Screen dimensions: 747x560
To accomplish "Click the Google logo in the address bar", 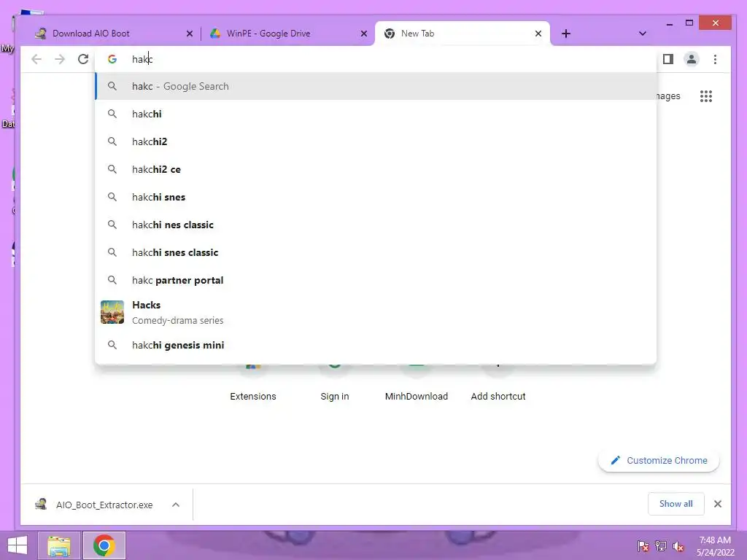I will point(112,59).
